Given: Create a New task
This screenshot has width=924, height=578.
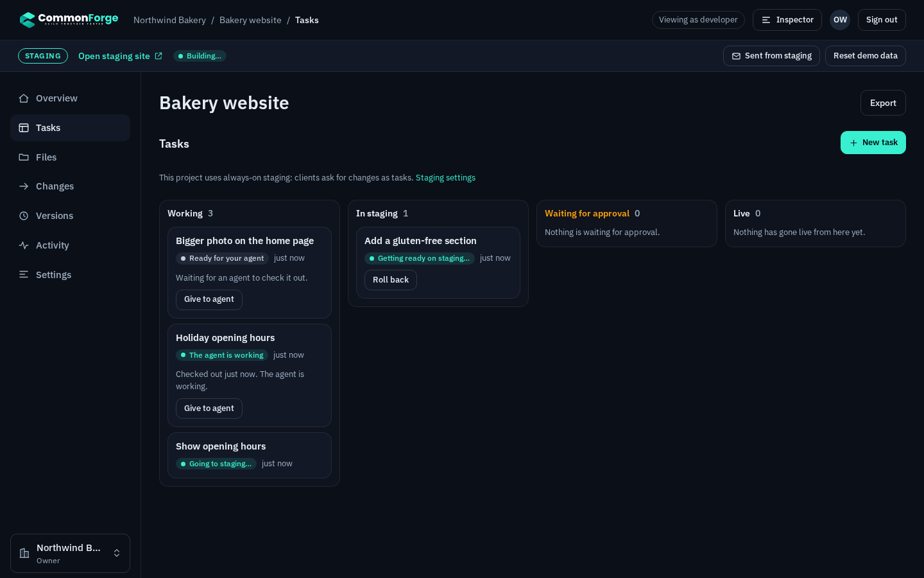Looking at the screenshot, I should coord(873,143).
